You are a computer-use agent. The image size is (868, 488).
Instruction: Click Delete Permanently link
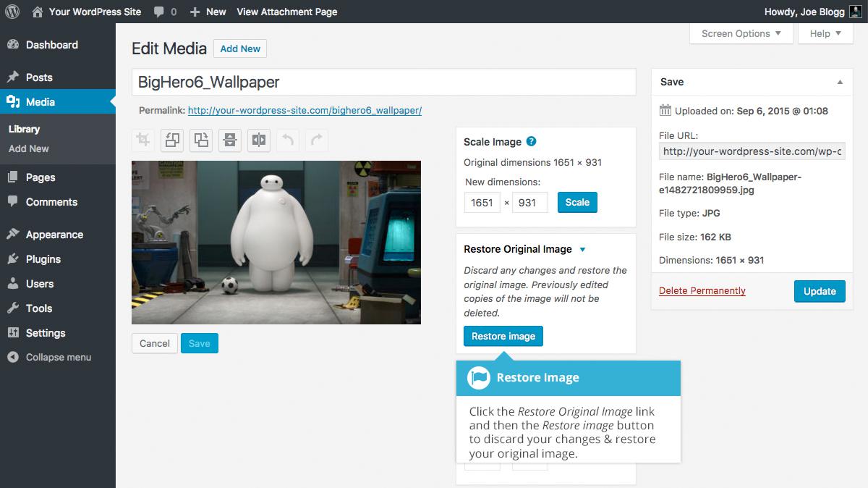[702, 291]
